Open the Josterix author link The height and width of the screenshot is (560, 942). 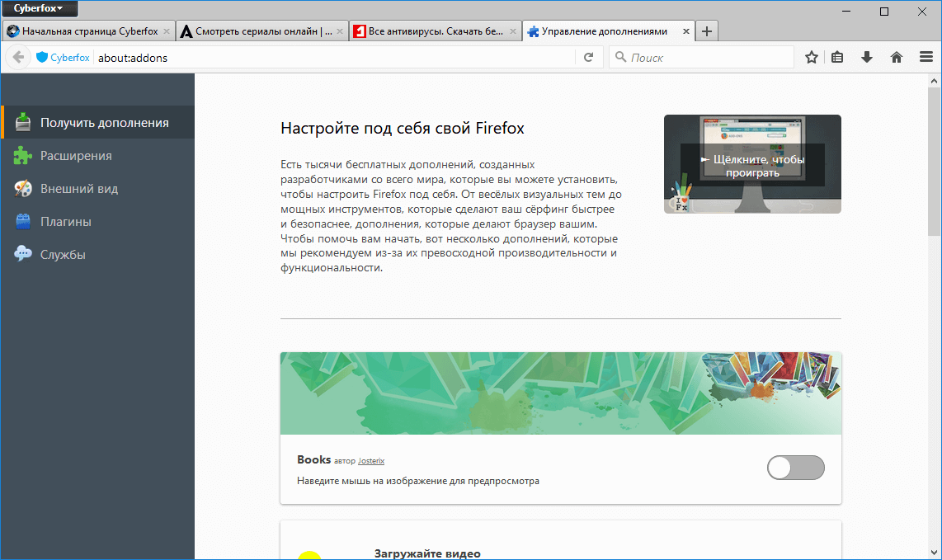[370, 461]
